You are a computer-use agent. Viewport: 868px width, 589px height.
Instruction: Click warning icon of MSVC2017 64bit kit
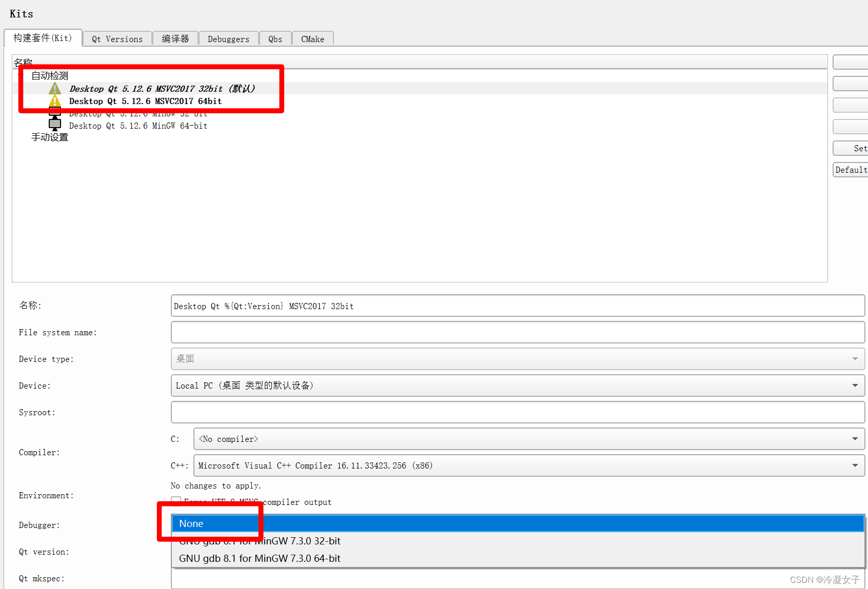(x=55, y=101)
